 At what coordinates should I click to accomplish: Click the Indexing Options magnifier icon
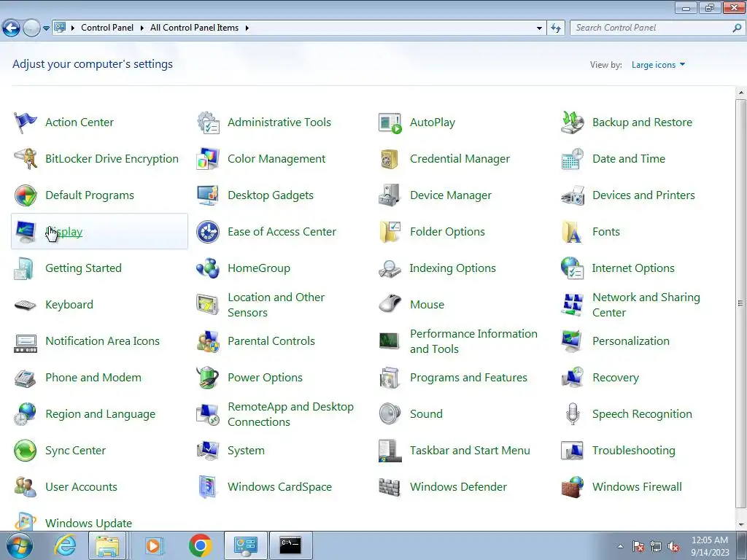click(390, 268)
